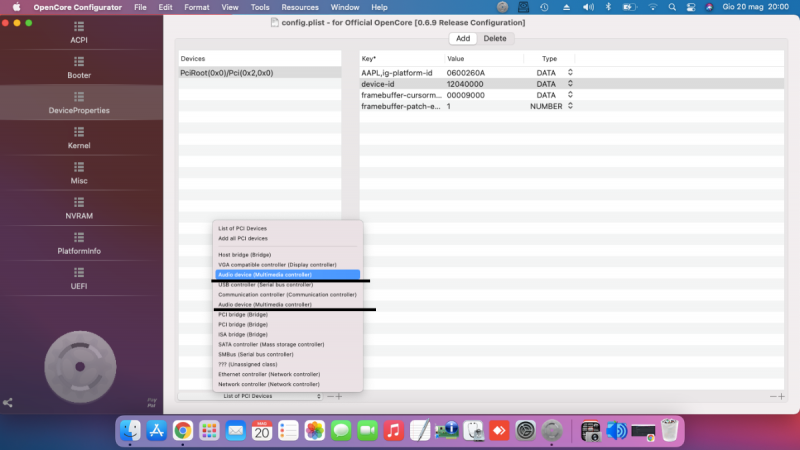Open the Music app in the dock
800x450 pixels.
click(393, 430)
